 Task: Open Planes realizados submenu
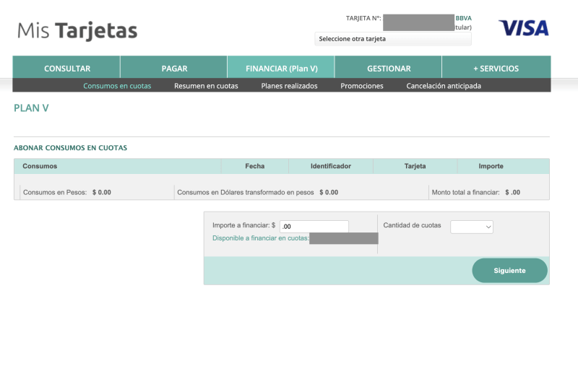point(289,86)
